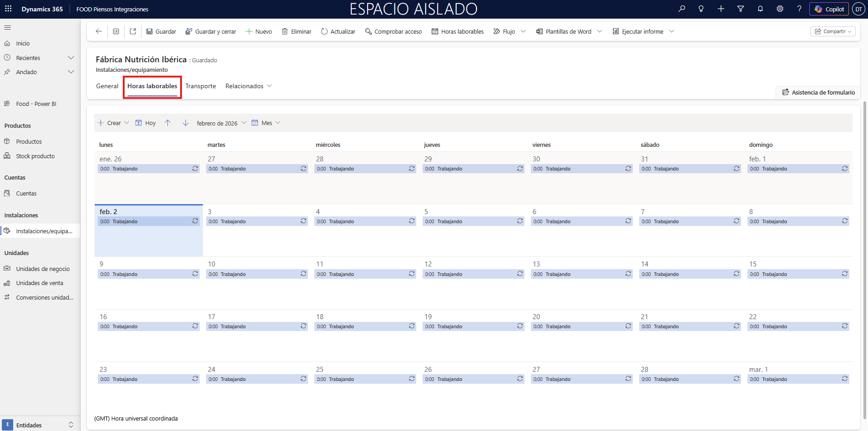
Task: Expand the Recientes section chevron
Action: (x=71, y=58)
